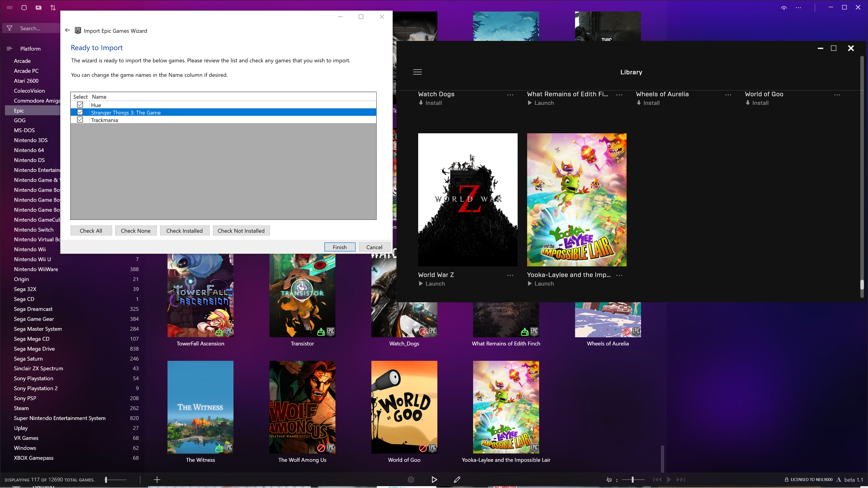The height and width of the screenshot is (488, 868).
Task: Click the next track button
Action: 681,480
